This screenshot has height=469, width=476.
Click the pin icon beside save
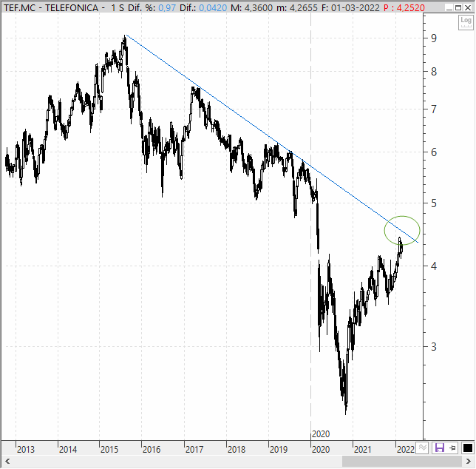[452, 448]
